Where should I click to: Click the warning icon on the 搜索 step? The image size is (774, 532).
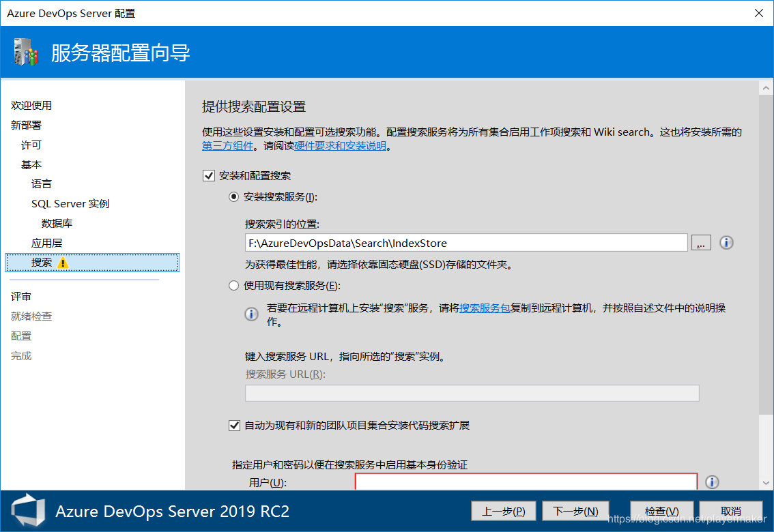(63, 263)
